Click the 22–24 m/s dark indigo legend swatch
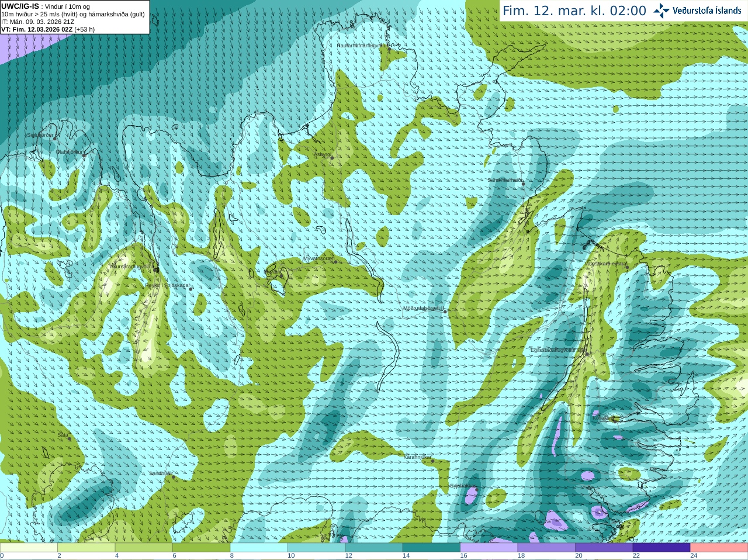Screen dimensions: 748x560 pos(662,548)
